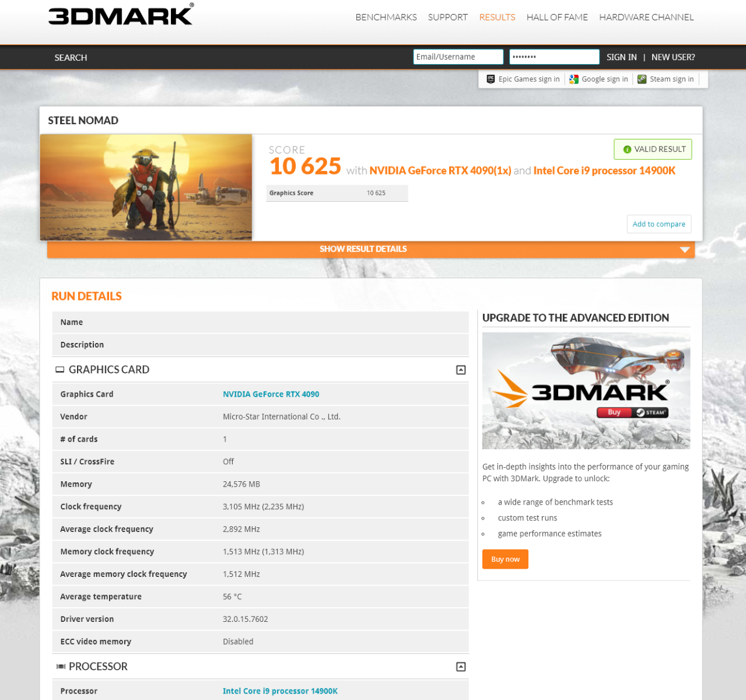The height and width of the screenshot is (700, 746).
Task: Click the Name row label
Action: click(72, 323)
